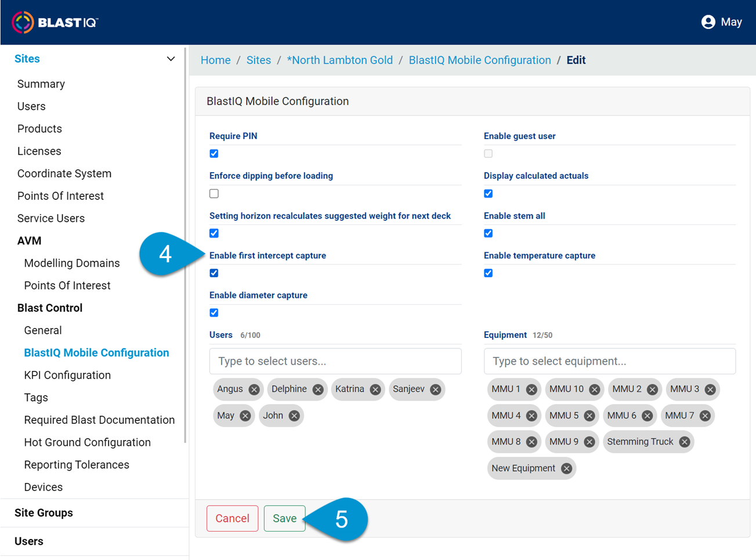Screen dimensions: 756x560
Task: Toggle Enable stem all checkbox
Action: pos(489,233)
